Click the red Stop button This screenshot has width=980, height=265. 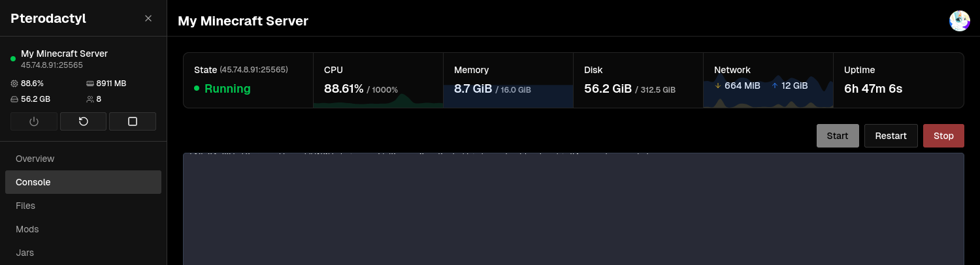943,136
